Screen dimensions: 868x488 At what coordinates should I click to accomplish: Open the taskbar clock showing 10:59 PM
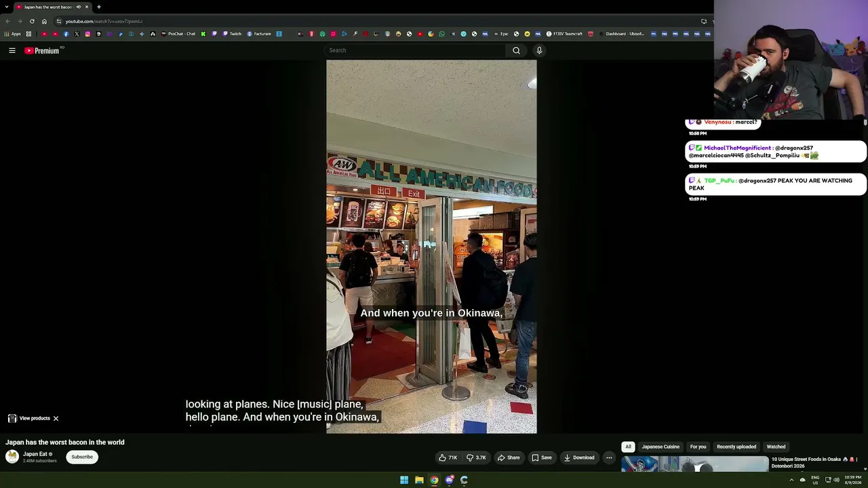click(853, 480)
